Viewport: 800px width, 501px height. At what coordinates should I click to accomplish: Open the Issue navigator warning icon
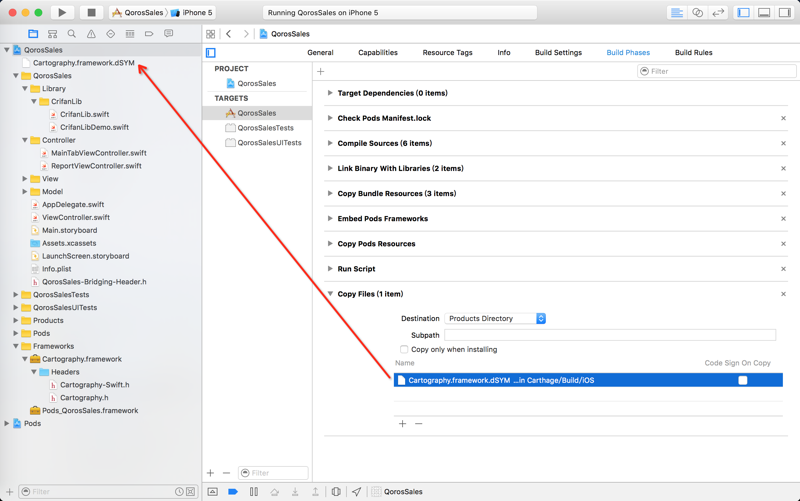[x=91, y=34]
